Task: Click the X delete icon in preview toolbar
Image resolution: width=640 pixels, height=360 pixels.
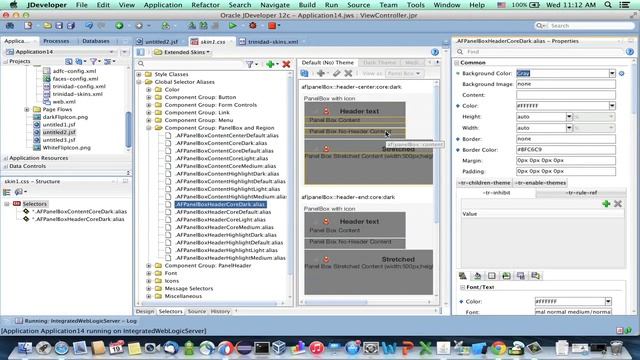Action: (348, 73)
